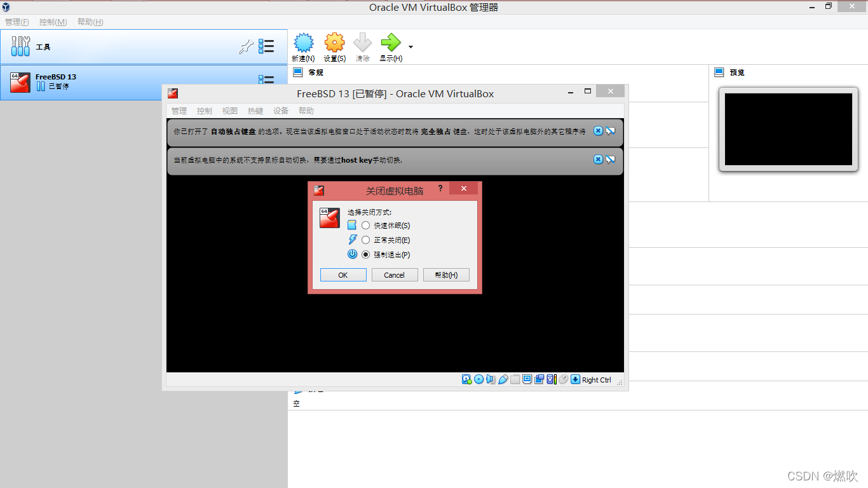Click the optical disc status bar icon
The height and width of the screenshot is (488, 868).
[x=479, y=379]
